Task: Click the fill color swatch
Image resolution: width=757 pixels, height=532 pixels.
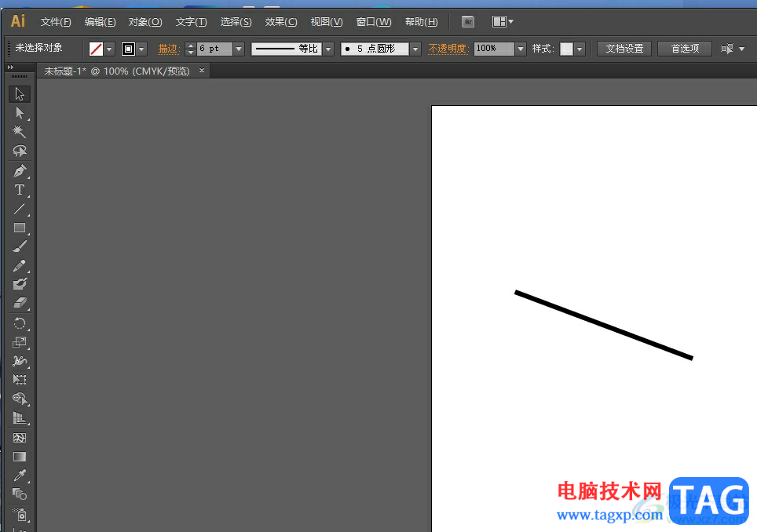Action: [x=96, y=49]
